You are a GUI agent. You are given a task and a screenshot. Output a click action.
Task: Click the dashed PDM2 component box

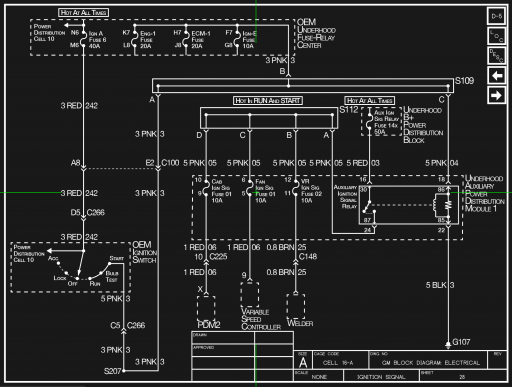(x=206, y=308)
